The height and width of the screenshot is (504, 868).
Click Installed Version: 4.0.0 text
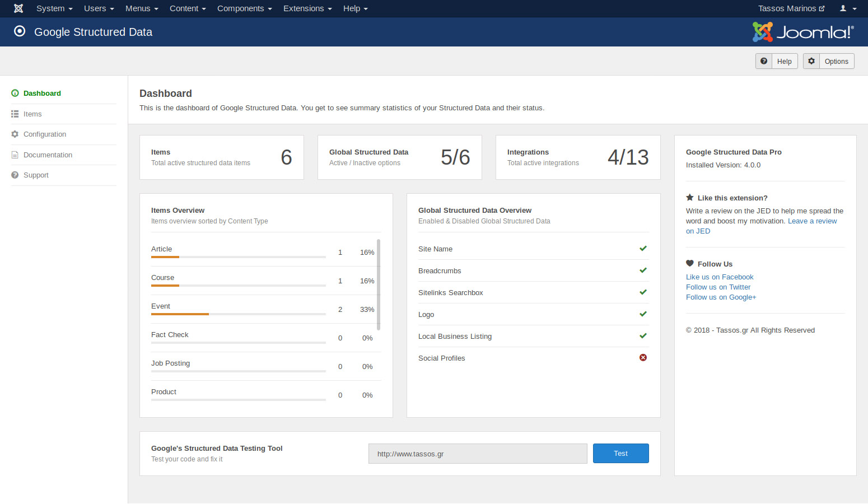[723, 165]
